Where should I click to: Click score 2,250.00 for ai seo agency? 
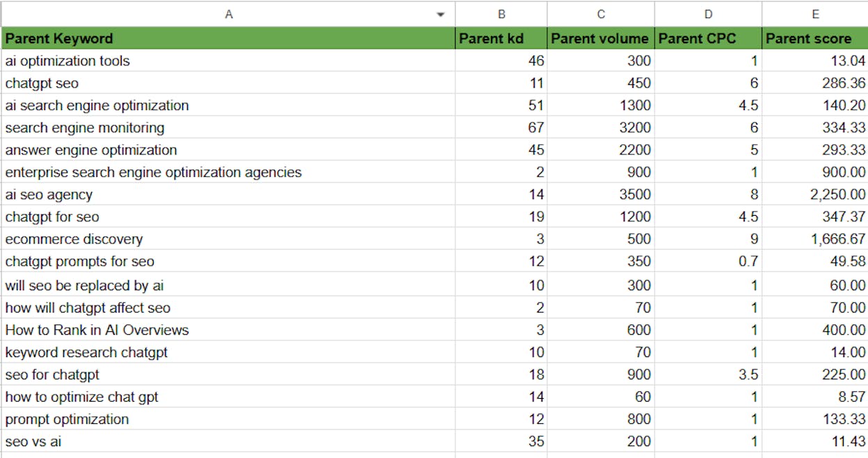pyautogui.click(x=815, y=194)
